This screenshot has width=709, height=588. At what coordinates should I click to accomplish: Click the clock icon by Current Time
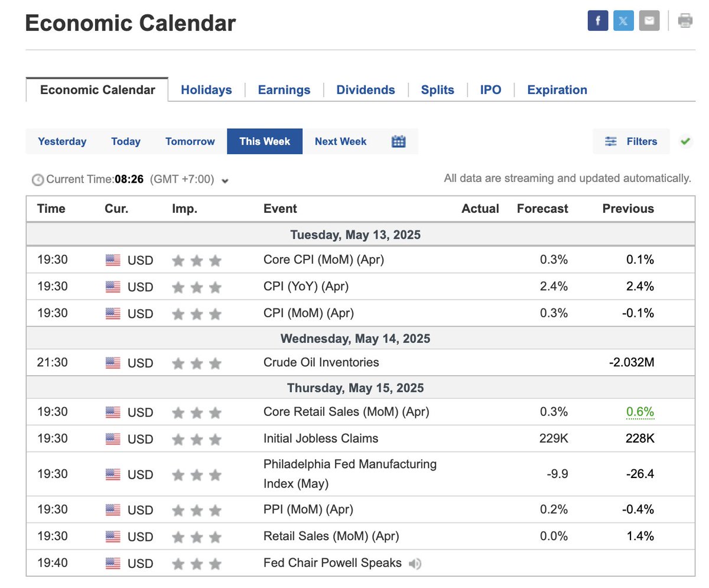38,180
